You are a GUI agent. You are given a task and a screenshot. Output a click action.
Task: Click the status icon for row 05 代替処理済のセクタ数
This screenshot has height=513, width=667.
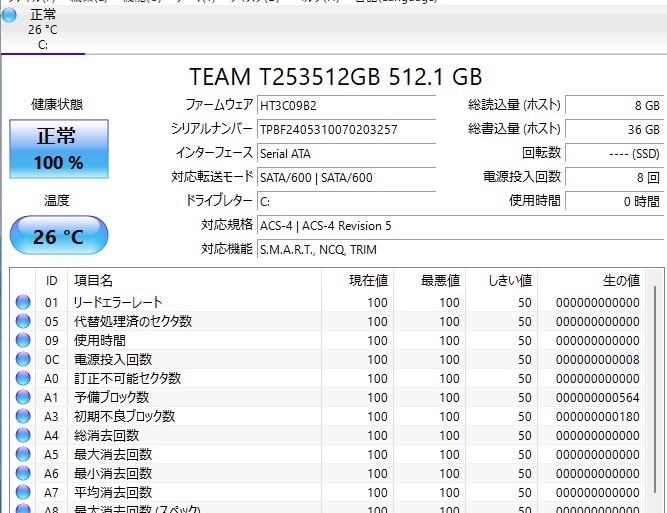click(22, 322)
